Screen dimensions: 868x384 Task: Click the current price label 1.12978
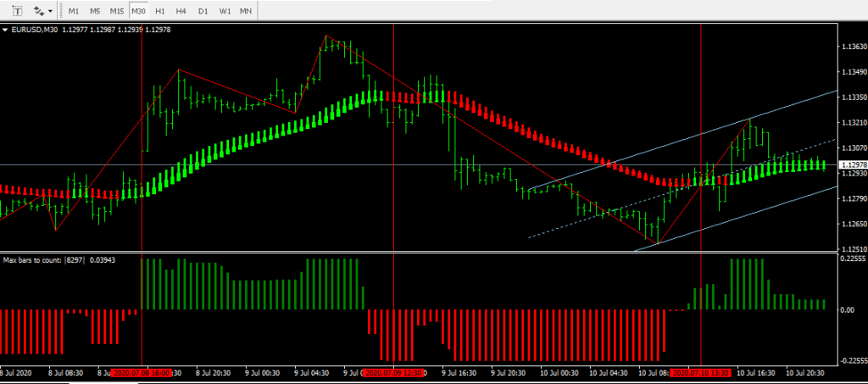pyautogui.click(x=853, y=165)
